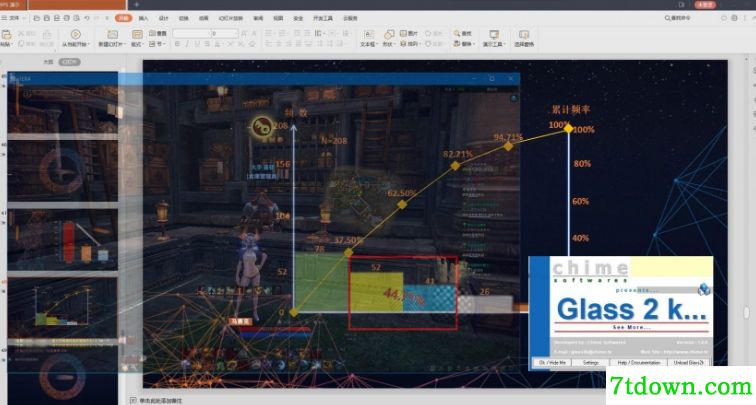This screenshot has width=756, height=405.
Task: Click the New Slide icon
Action: (x=112, y=34)
